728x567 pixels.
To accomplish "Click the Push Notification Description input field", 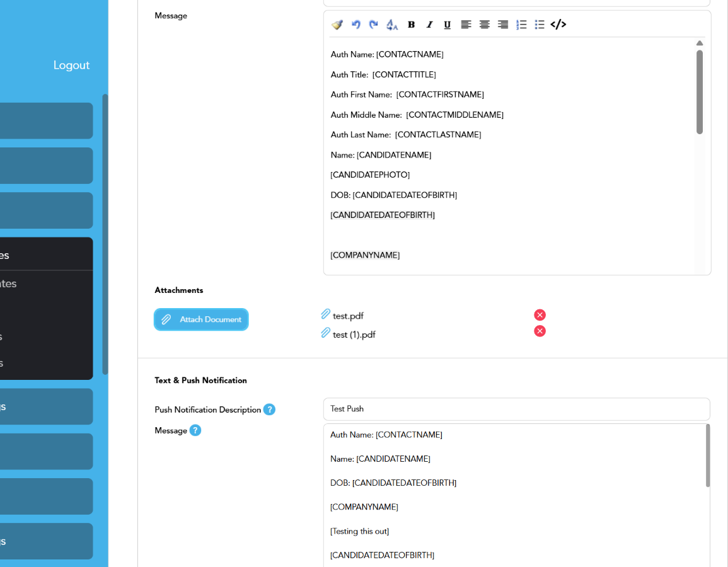I will [516, 409].
